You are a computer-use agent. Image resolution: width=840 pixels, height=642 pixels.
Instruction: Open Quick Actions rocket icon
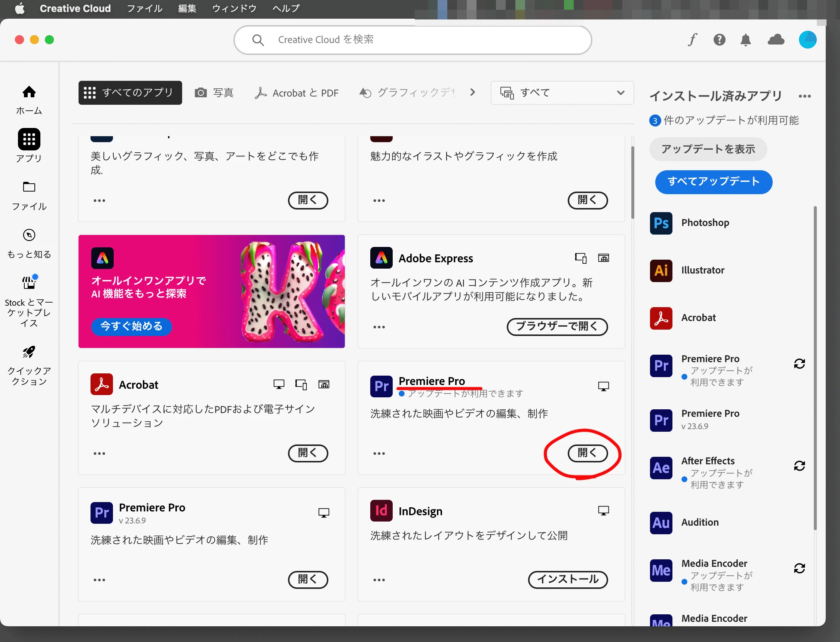29,365
